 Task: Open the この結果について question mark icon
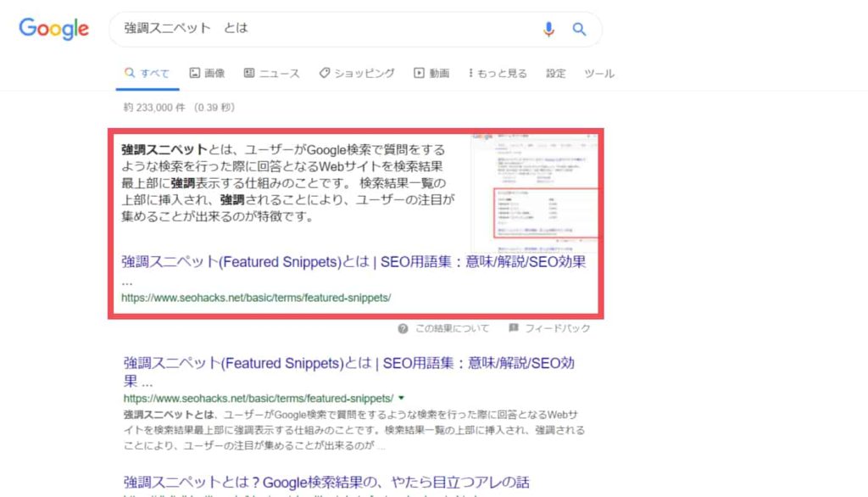[401, 328]
